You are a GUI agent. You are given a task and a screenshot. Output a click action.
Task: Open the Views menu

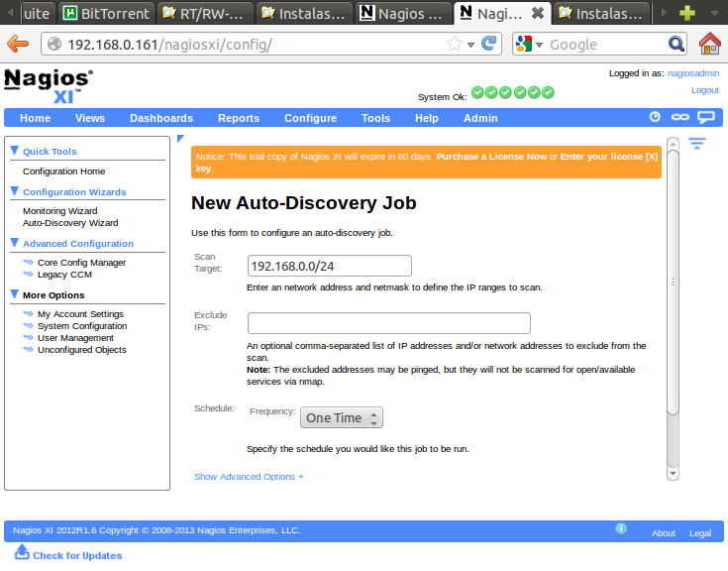90,118
